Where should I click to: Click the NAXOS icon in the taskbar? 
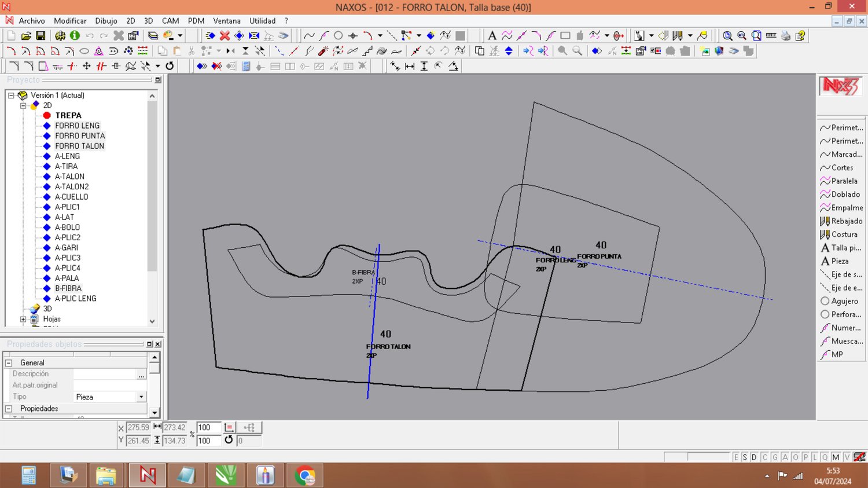(148, 476)
